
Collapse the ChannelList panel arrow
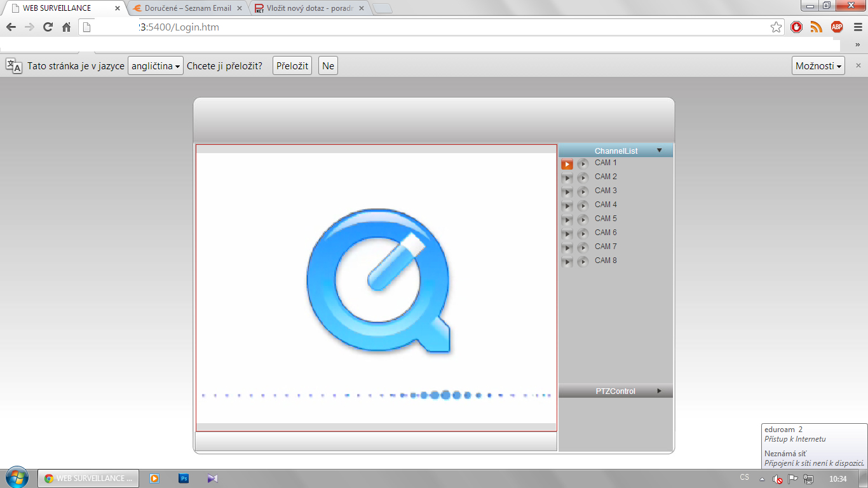(x=660, y=151)
